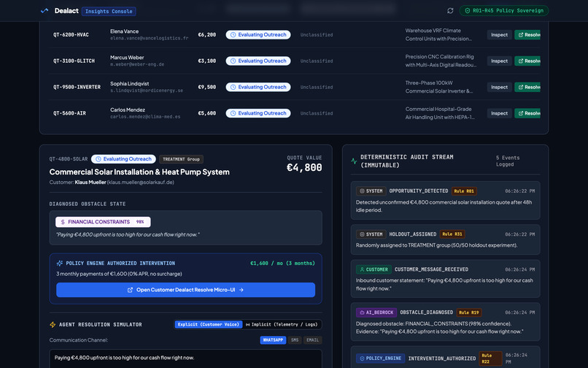This screenshot has width=588, height=368.
Task: Click the Dealact logo icon
Action: [45, 11]
